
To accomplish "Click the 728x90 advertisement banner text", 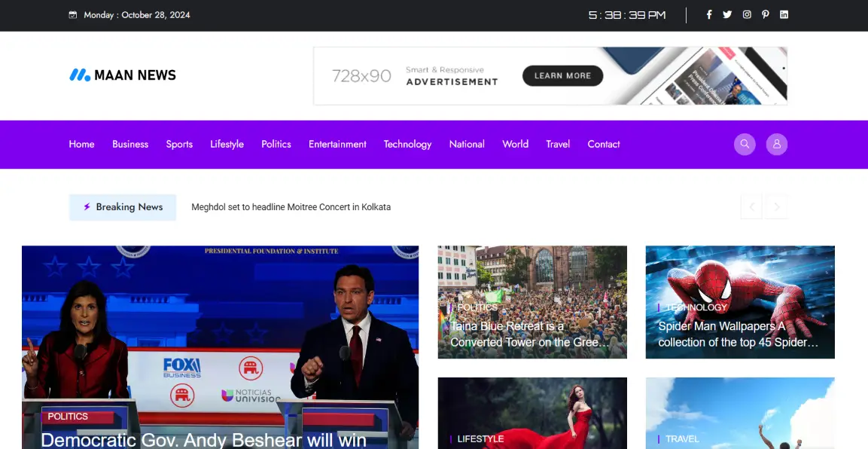I will coord(361,76).
